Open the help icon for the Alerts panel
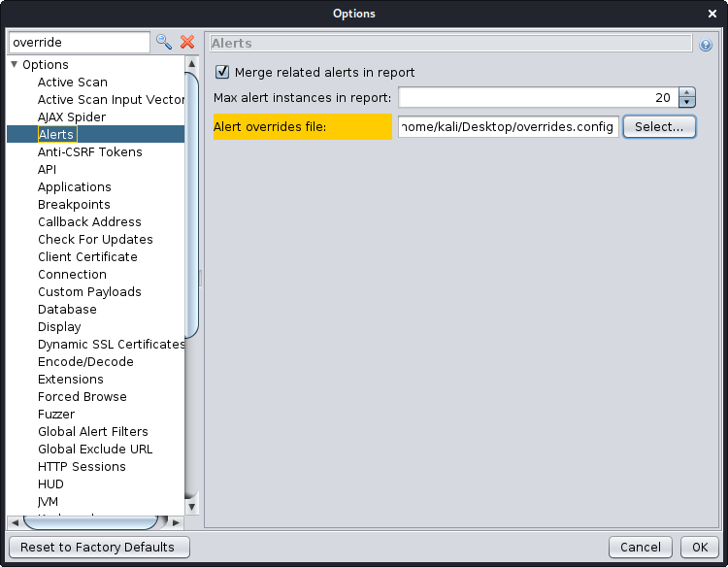 706,45
